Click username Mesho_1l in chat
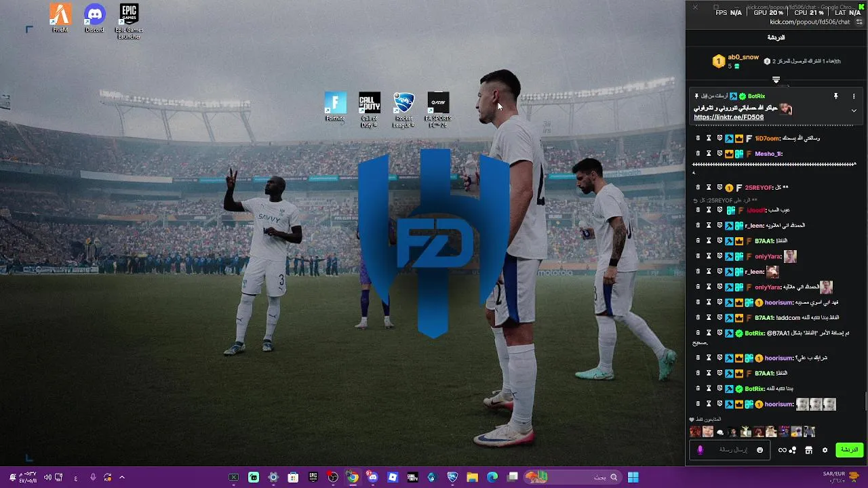 point(768,154)
